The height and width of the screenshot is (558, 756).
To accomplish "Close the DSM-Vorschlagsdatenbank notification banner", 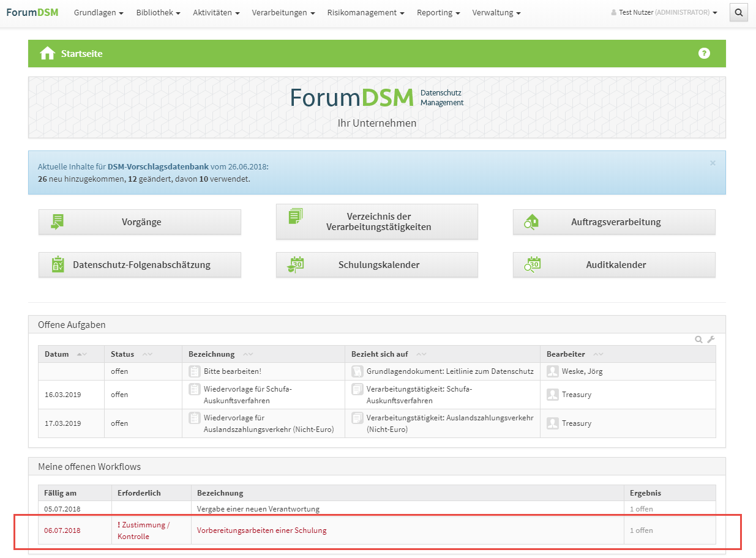I will pyautogui.click(x=713, y=163).
